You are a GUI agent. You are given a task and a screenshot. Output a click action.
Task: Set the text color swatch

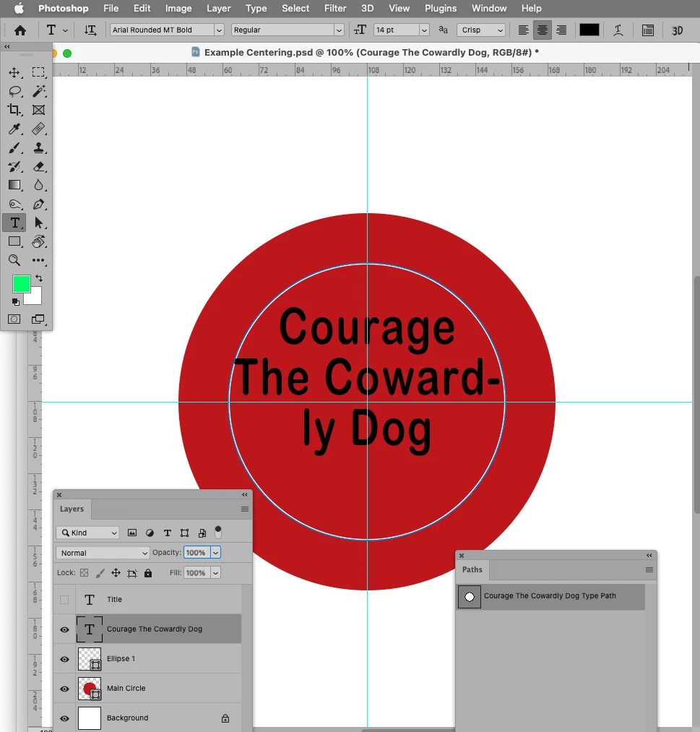589,30
